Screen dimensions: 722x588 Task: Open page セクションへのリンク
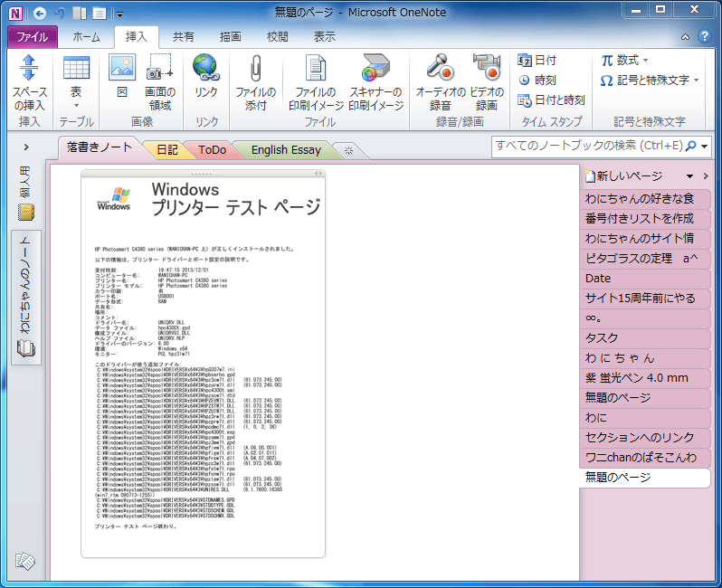click(644, 438)
